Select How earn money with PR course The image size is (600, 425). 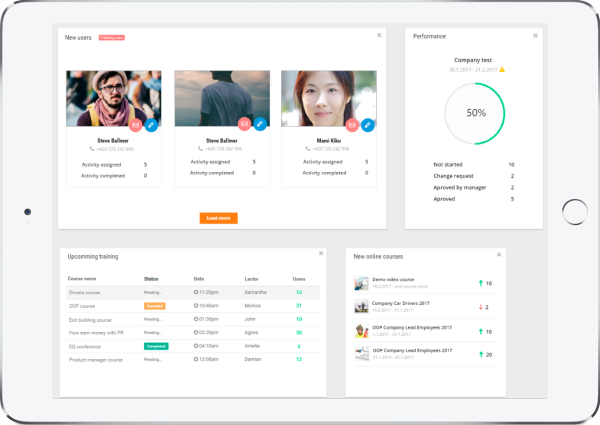[x=96, y=333]
